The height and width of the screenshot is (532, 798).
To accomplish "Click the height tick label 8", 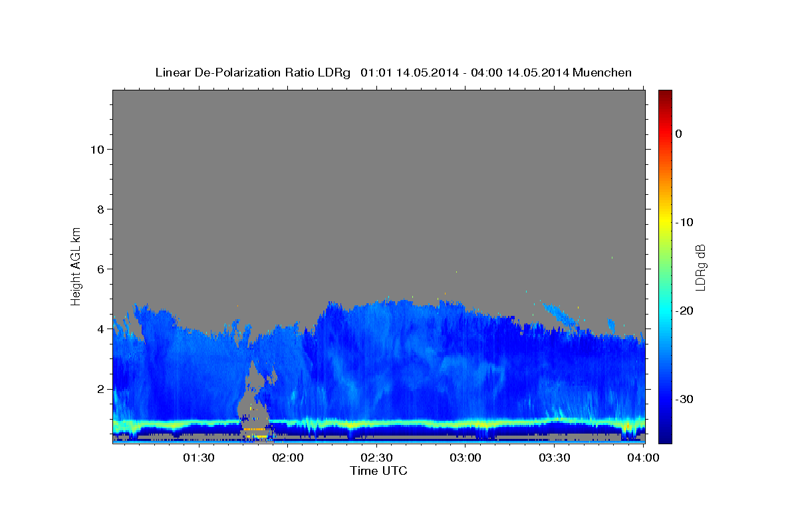I will [x=100, y=209].
